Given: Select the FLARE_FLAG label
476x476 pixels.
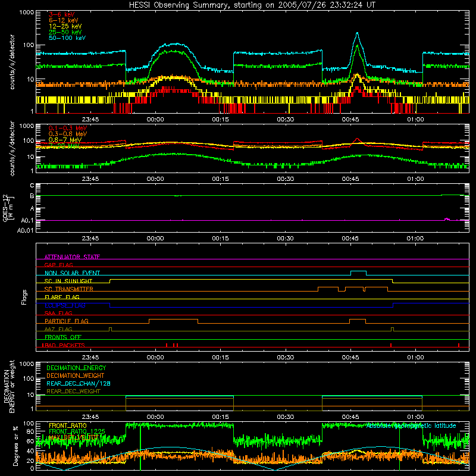Looking at the screenshot, I should 62,297.
